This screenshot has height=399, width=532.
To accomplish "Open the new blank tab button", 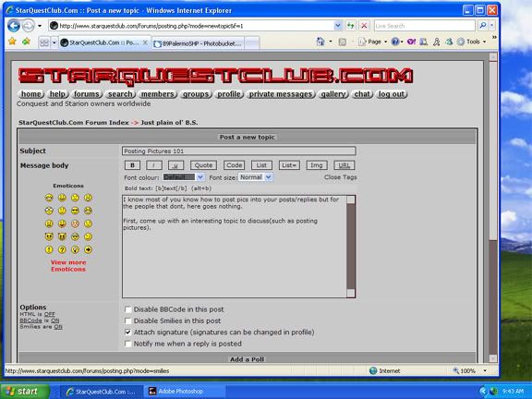I will click(x=252, y=43).
